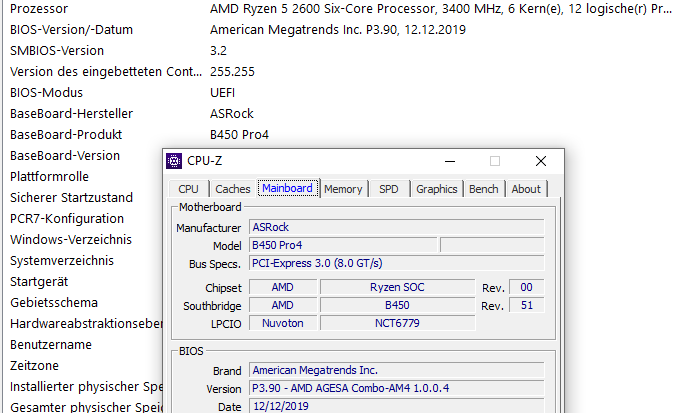Viewport: 678px width, 413px height.
Task: Select the Benutzername row
Action: pyautogui.click(x=51, y=345)
